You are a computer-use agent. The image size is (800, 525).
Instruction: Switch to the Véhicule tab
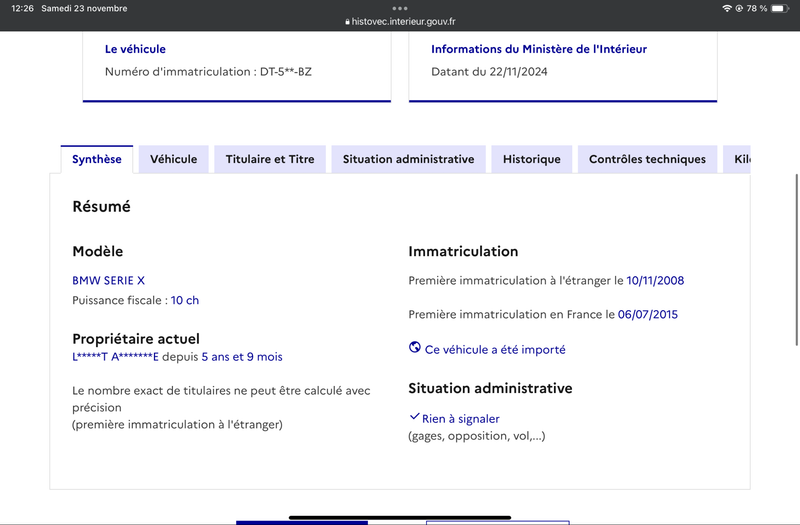(x=173, y=159)
